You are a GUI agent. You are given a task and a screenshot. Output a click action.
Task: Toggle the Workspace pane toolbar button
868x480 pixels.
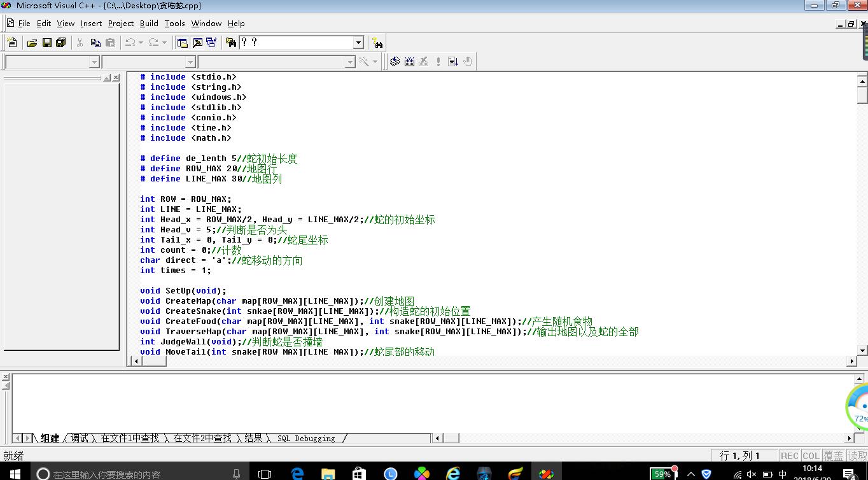[x=183, y=43]
